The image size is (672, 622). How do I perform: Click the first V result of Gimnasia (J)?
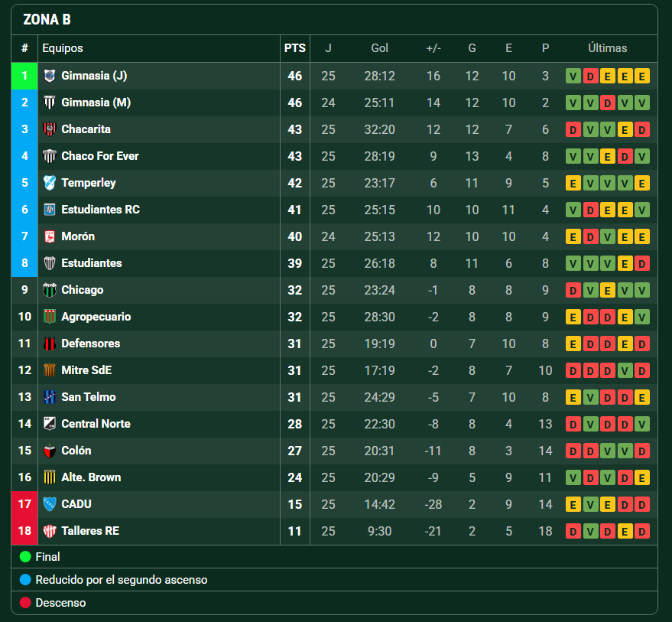pos(573,76)
